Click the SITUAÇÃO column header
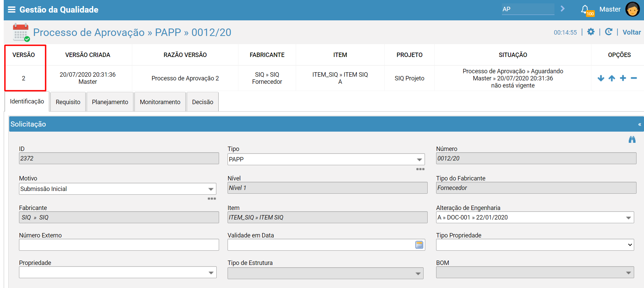This screenshot has height=288, width=644. tap(513, 55)
